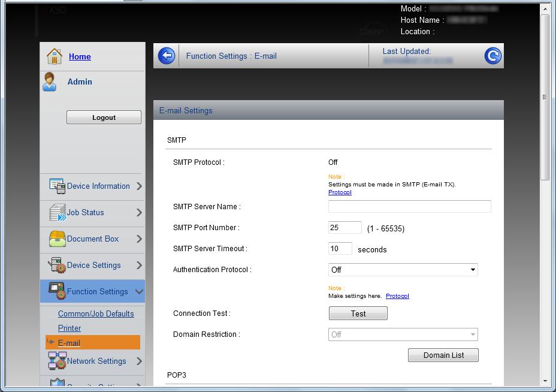Refresh page with the circular arrow icon
This screenshot has height=392, width=556.
(493, 56)
